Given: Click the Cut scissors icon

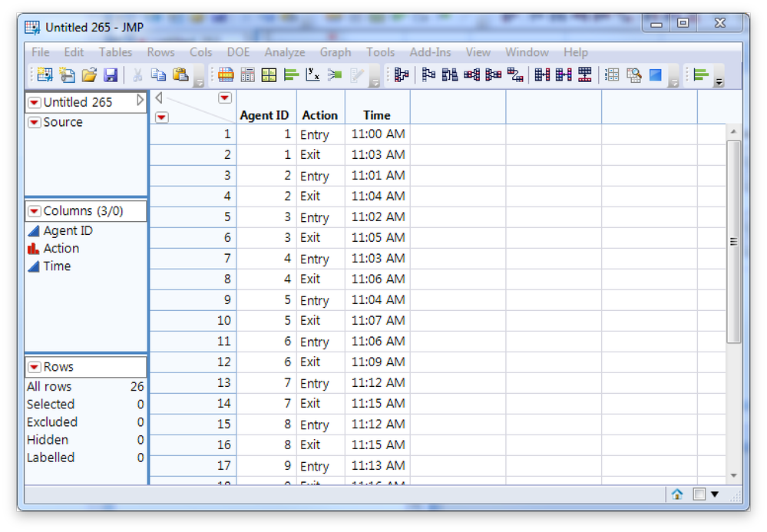Looking at the screenshot, I should coord(137,74).
